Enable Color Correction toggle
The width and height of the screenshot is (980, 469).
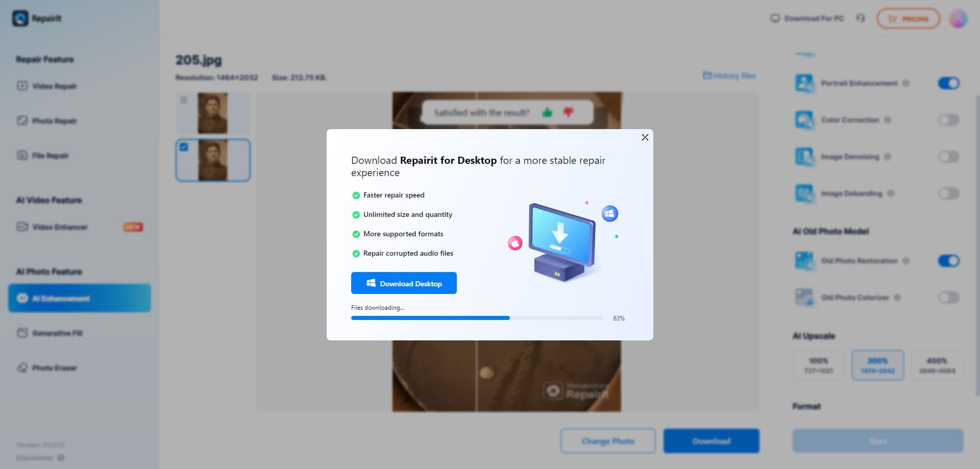click(949, 120)
